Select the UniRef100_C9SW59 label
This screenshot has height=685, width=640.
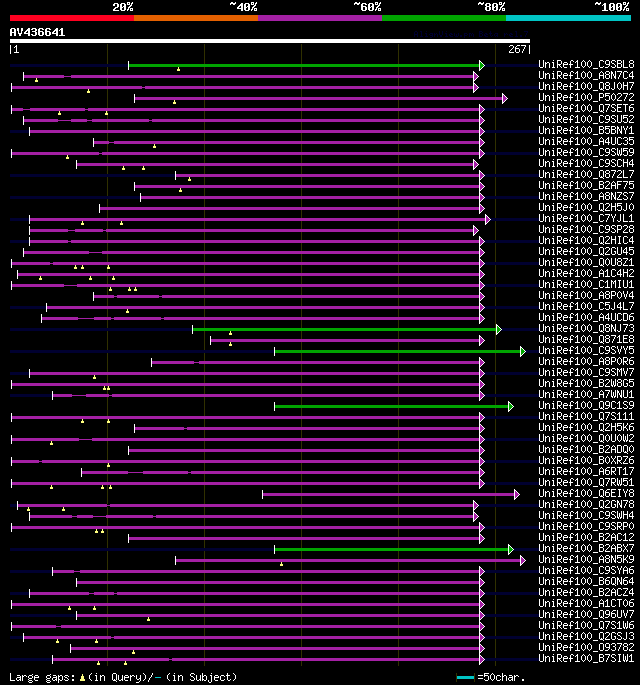(x=586, y=152)
